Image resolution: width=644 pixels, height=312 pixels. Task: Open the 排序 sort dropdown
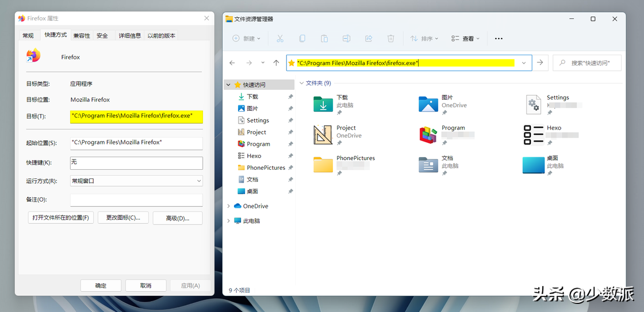(424, 39)
